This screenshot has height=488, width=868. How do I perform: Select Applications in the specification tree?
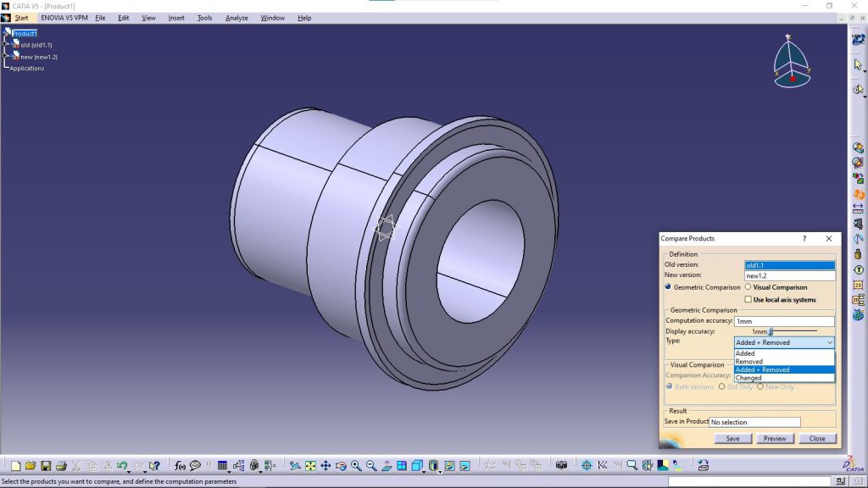(26, 68)
